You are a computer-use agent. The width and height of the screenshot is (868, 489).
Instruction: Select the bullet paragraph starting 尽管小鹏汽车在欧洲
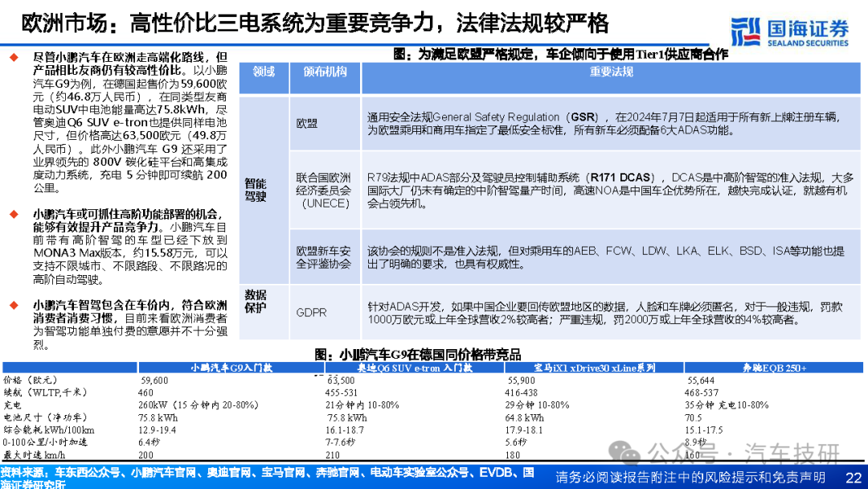click(x=130, y=122)
